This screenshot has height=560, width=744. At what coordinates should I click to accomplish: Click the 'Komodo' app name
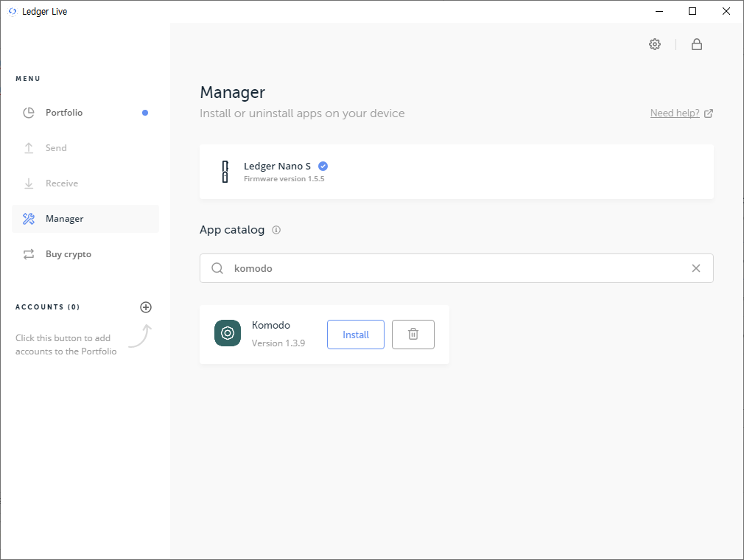[271, 325]
